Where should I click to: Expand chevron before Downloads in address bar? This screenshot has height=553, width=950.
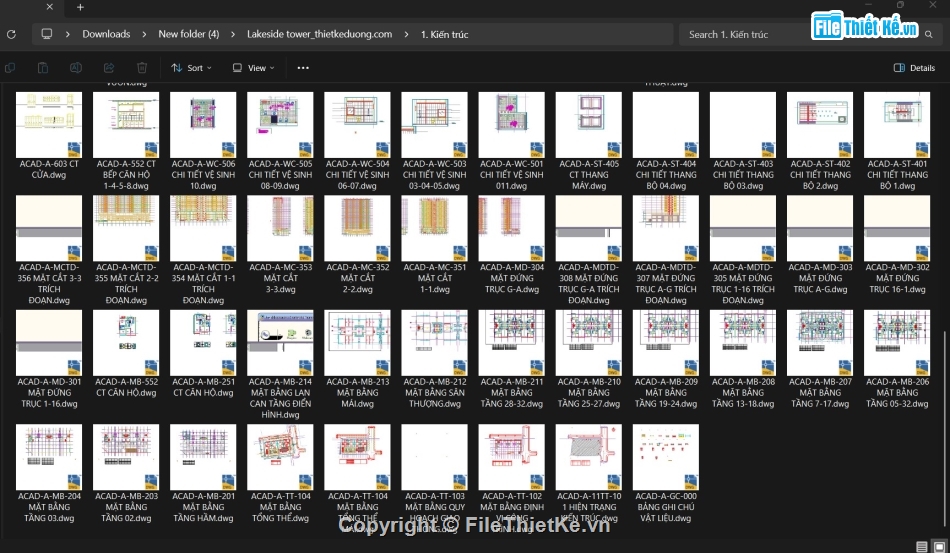point(67,35)
